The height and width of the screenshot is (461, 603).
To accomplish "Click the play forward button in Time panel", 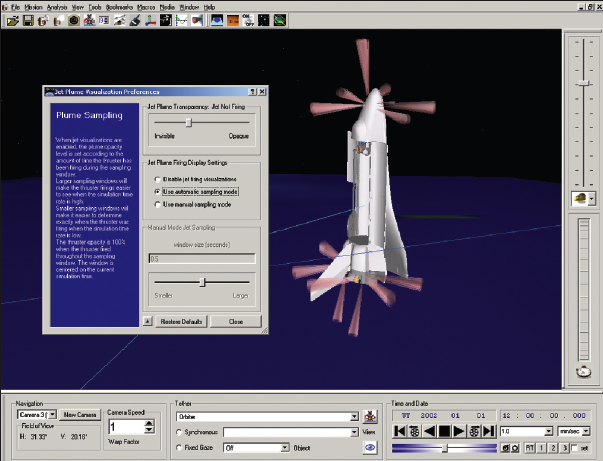I will click(459, 431).
